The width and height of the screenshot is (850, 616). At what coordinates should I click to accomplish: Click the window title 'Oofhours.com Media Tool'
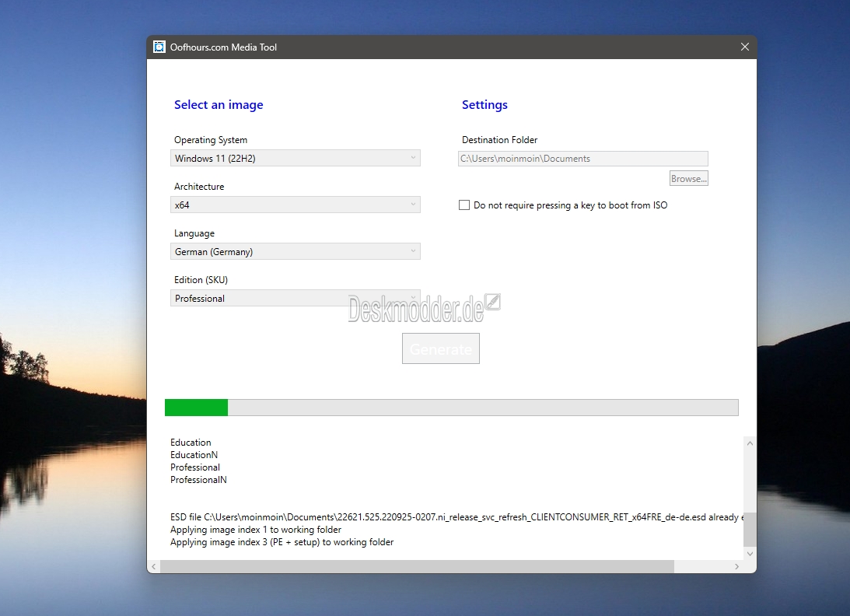223,47
